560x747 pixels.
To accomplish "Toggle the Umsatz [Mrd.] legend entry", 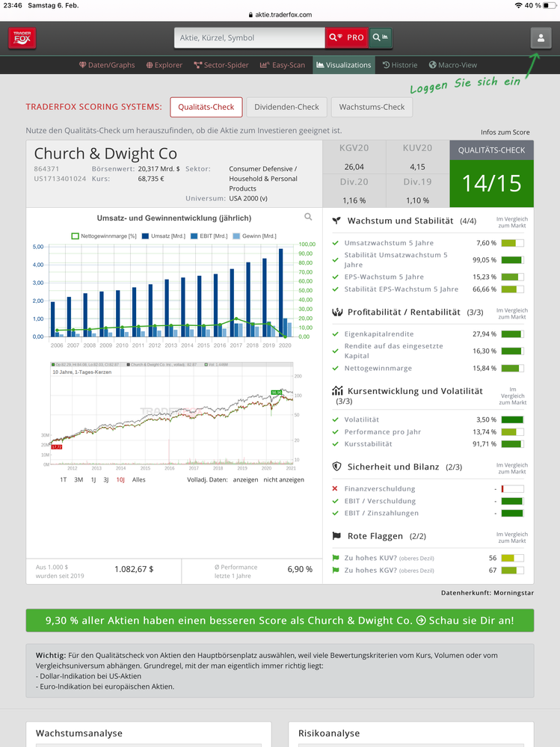I will pos(164,236).
